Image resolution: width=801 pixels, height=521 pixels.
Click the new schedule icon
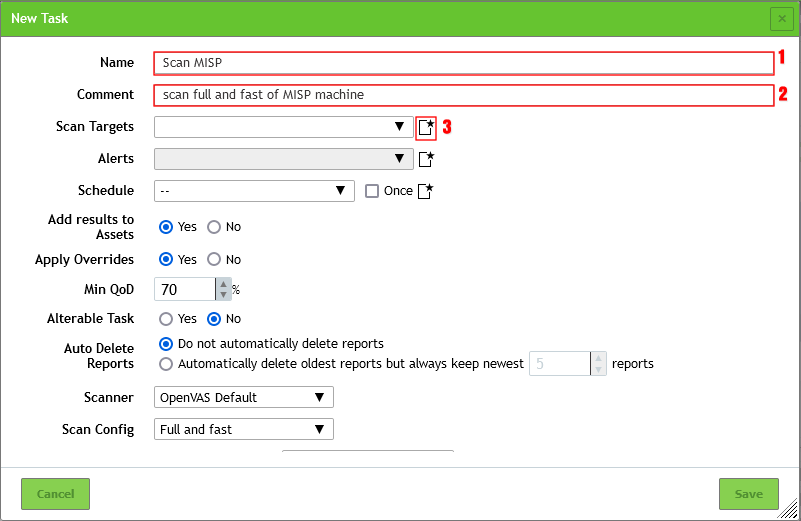(x=426, y=191)
